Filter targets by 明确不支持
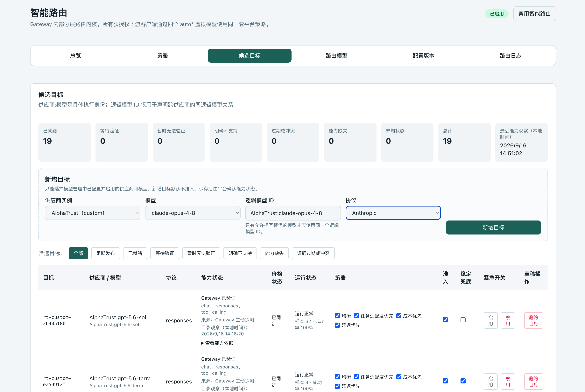 [x=240, y=253]
